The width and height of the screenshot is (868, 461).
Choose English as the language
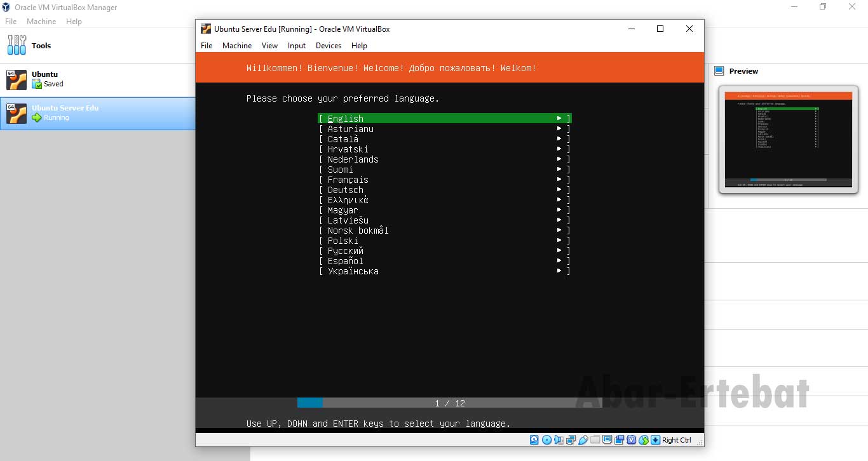(445, 119)
